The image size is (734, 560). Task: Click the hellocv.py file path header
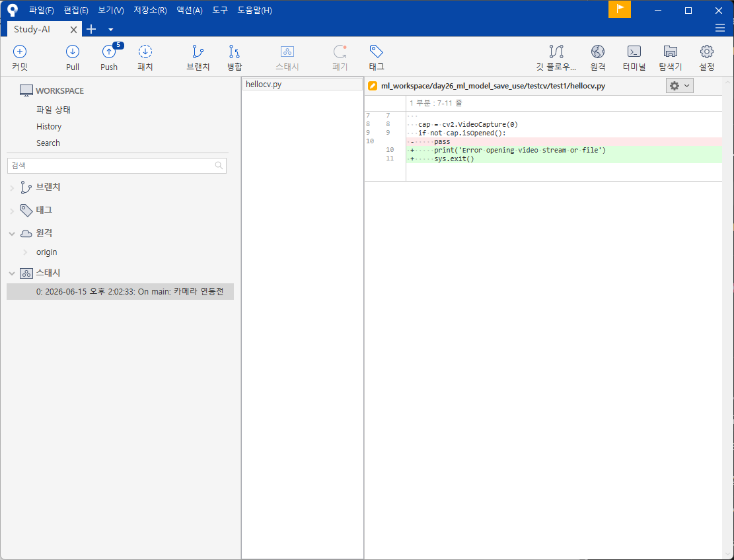[493, 86]
